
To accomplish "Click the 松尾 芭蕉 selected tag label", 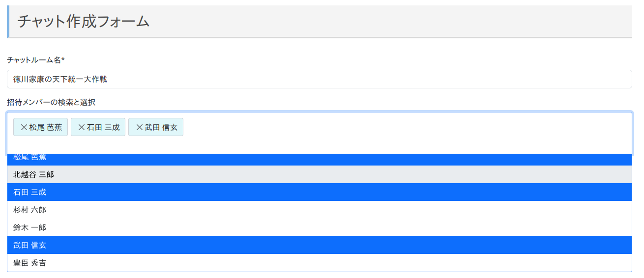I will click(x=46, y=127).
